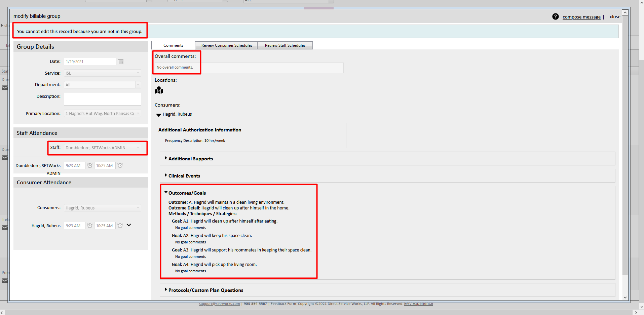Click the dialog scrollbar down arrow
The width and height of the screenshot is (644, 315).
click(625, 298)
